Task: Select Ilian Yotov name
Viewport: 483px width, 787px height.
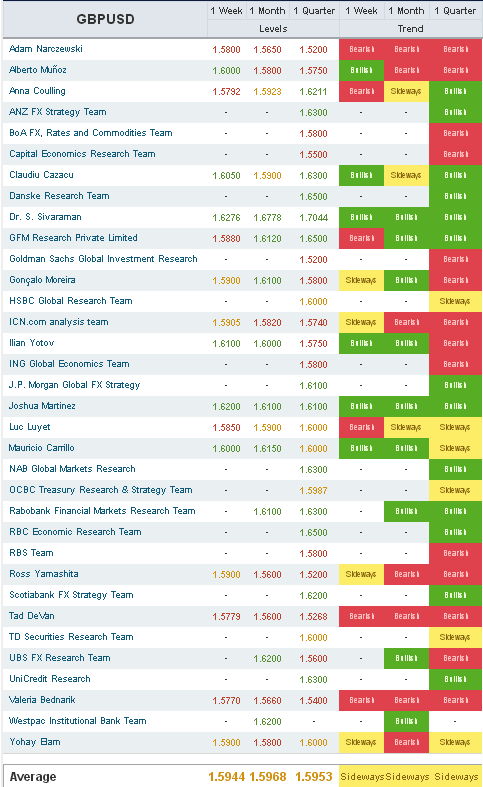Action: point(32,343)
